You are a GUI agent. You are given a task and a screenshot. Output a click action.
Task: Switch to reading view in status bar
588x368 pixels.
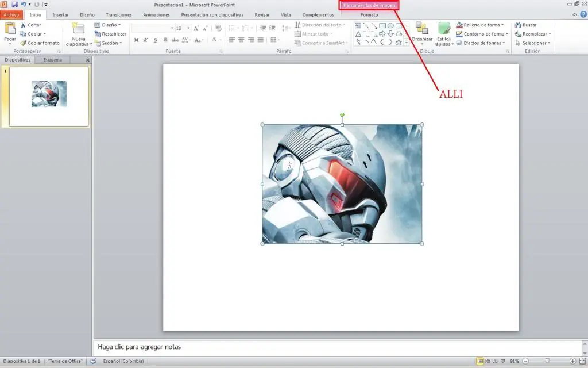pyautogui.click(x=495, y=361)
